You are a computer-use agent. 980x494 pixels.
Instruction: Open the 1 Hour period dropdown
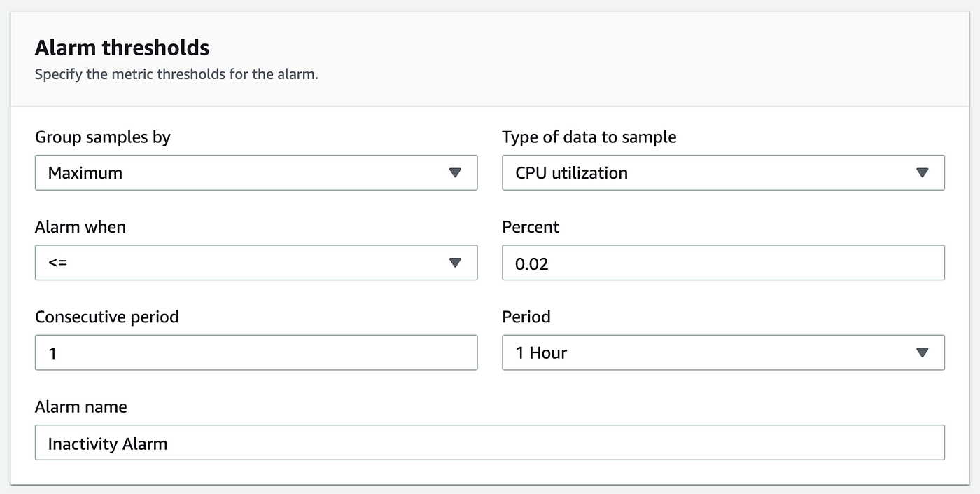pos(707,352)
